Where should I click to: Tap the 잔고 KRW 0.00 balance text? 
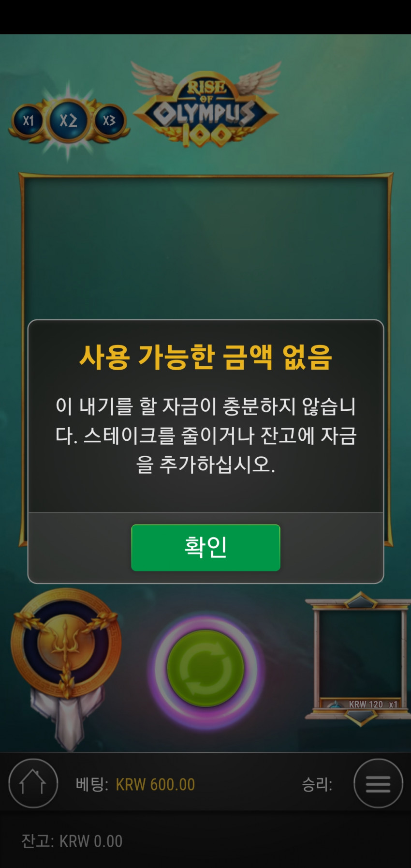click(x=72, y=841)
